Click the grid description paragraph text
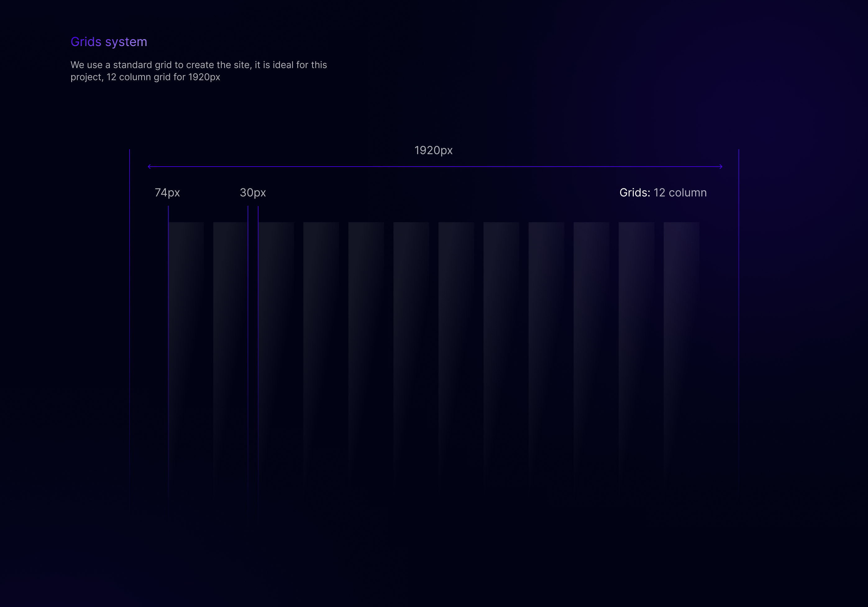868x607 pixels. 199,71
